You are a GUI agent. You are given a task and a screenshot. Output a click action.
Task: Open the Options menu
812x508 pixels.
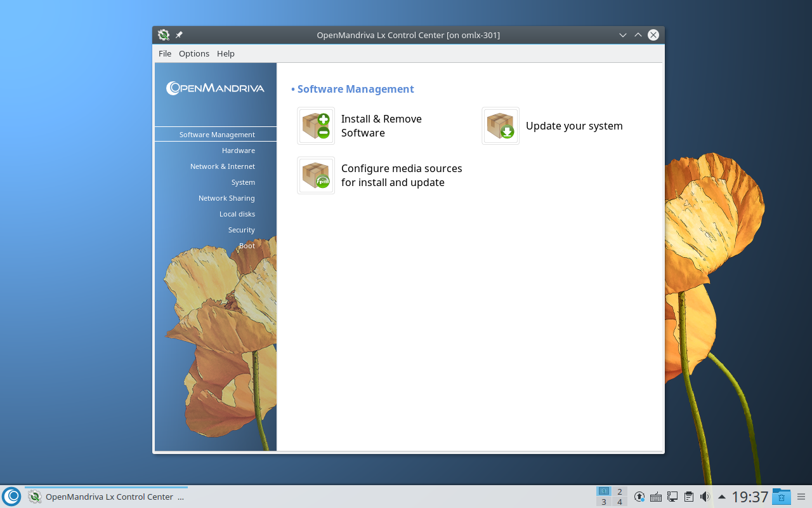pos(194,53)
